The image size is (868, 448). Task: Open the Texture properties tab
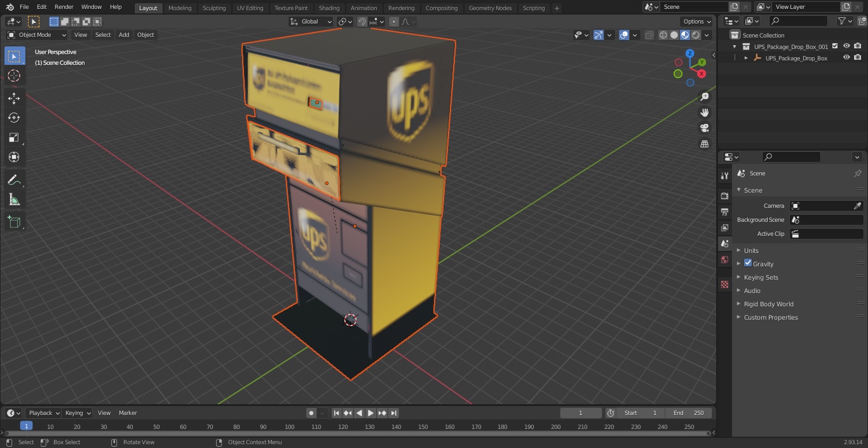click(724, 284)
